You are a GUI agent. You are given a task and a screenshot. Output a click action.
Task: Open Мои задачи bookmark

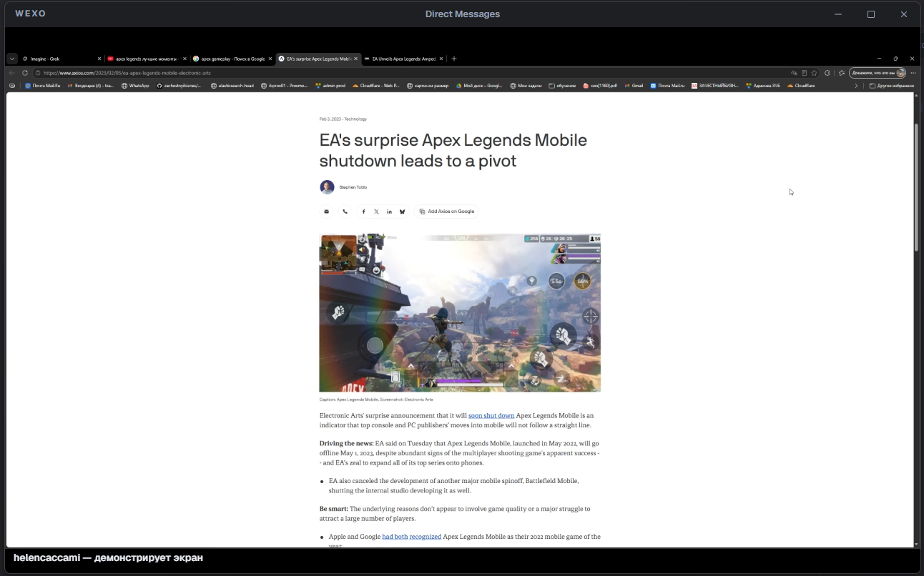coord(526,86)
